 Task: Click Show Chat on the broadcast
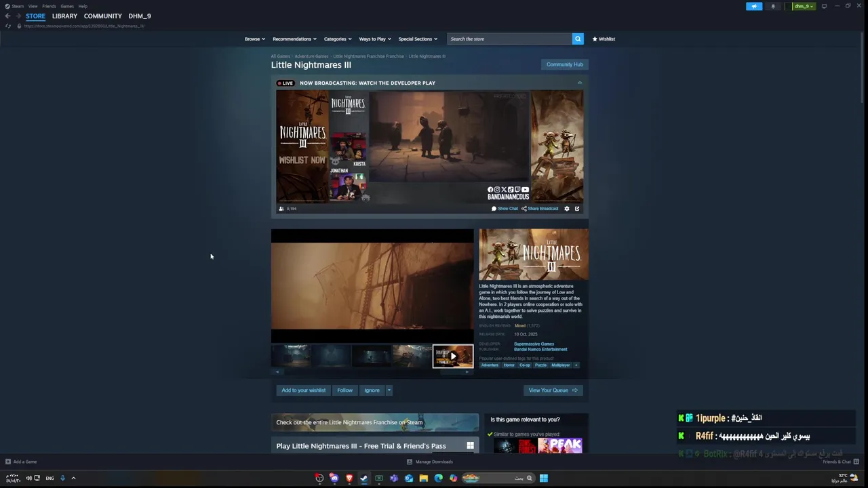point(505,209)
